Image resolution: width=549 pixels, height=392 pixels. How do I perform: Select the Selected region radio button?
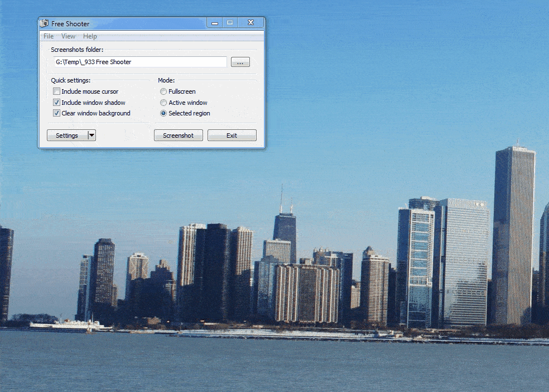(163, 113)
